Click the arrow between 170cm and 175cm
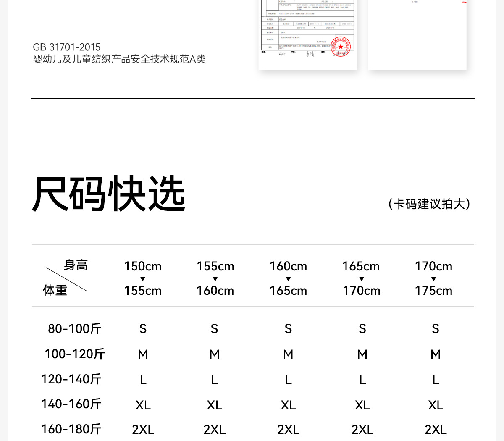Screen dimensions: 504x441 click(433, 279)
